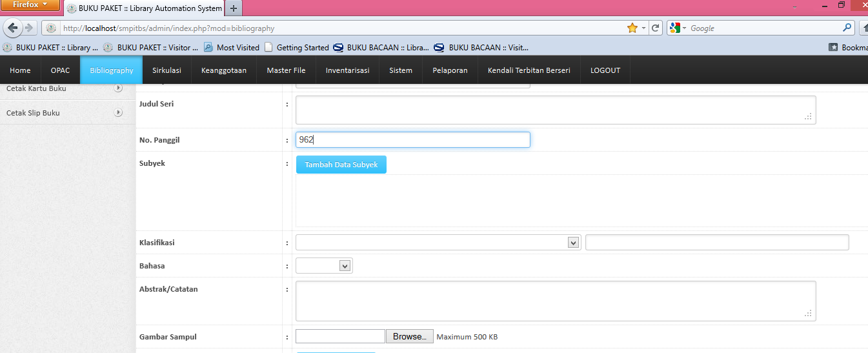This screenshot has height=353, width=868.
Task: Click the browser Back arrow button
Action: click(x=13, y=28)
